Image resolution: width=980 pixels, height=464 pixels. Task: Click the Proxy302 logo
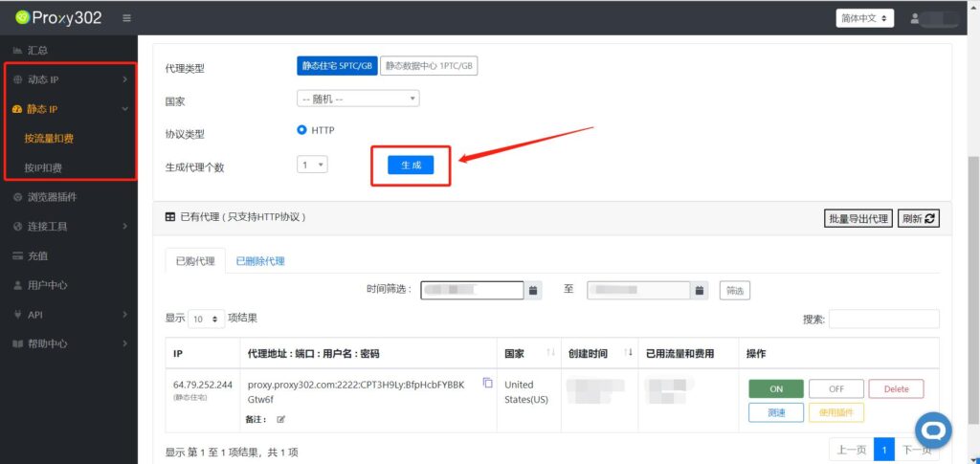[x=58, y=17]
